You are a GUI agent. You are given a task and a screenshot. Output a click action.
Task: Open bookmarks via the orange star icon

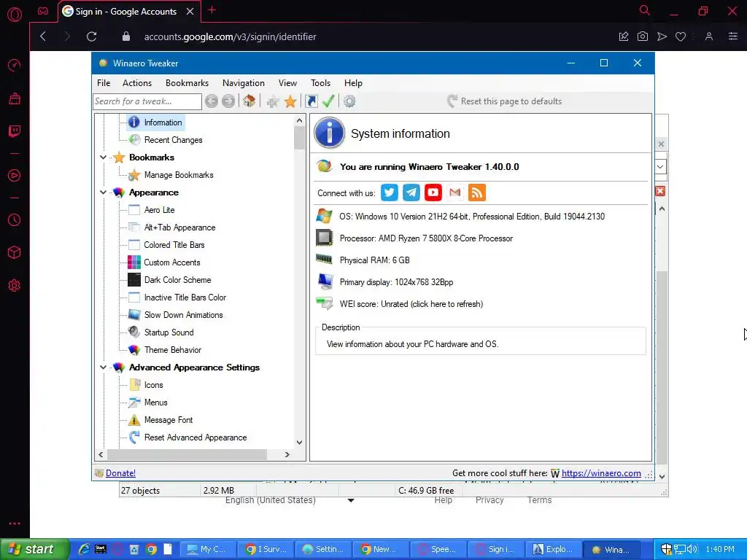(x=290, y=101)
